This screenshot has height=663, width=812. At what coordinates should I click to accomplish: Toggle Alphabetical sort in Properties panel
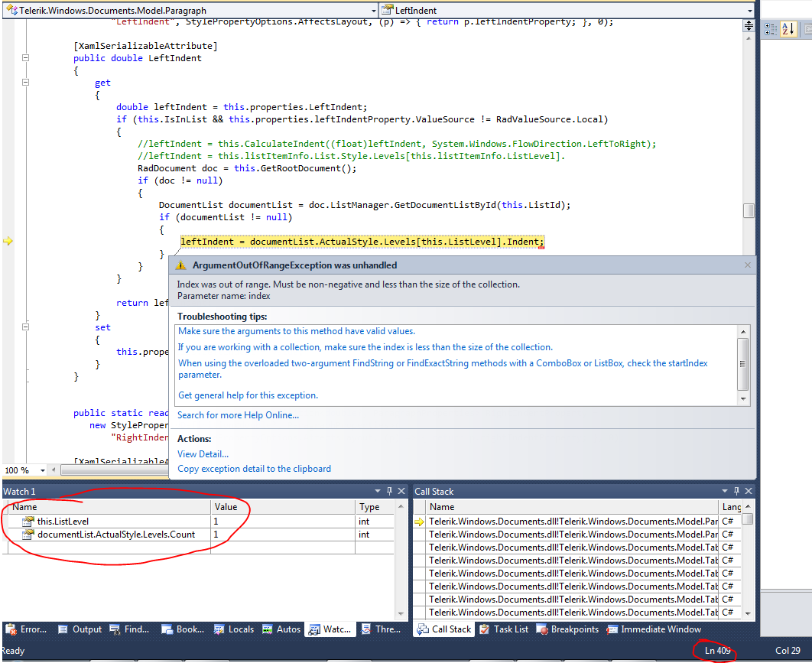(788, 29)
